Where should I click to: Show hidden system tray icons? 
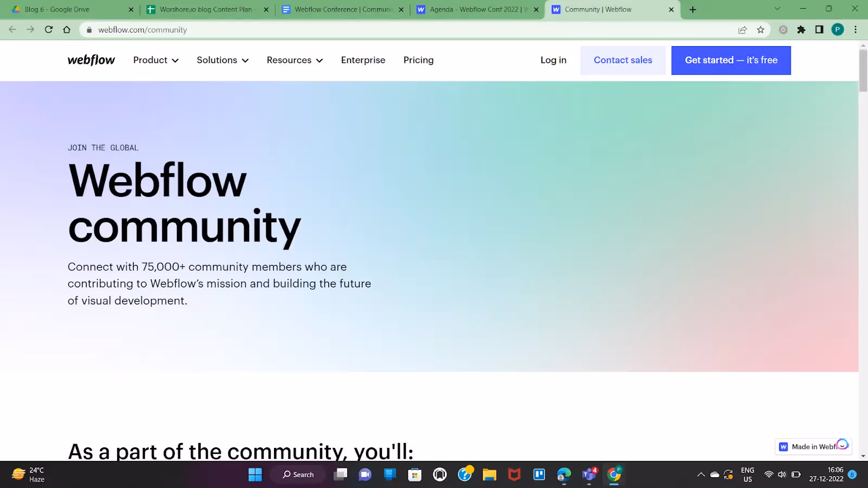[701, 474]
